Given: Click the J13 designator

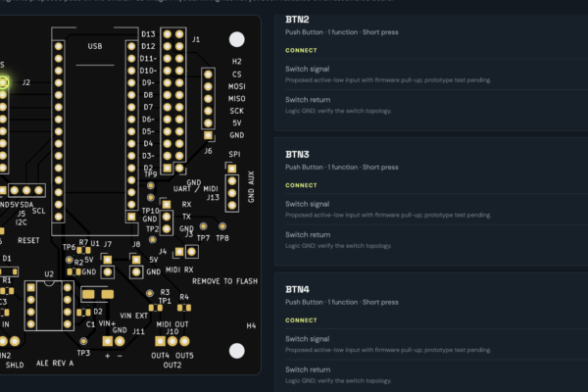Looking at the screenshot, I should pos(213,197).
